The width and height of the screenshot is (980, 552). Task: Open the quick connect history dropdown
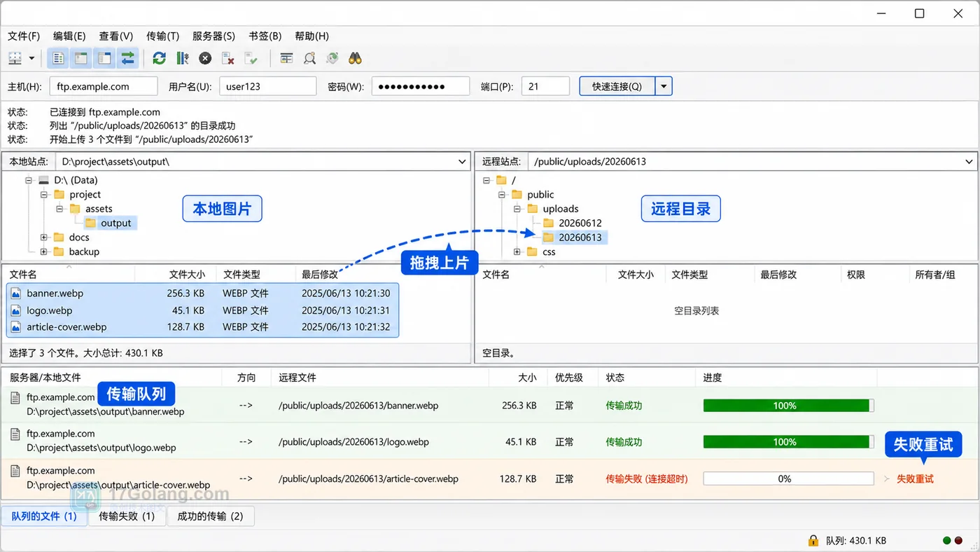coord(664,86)
